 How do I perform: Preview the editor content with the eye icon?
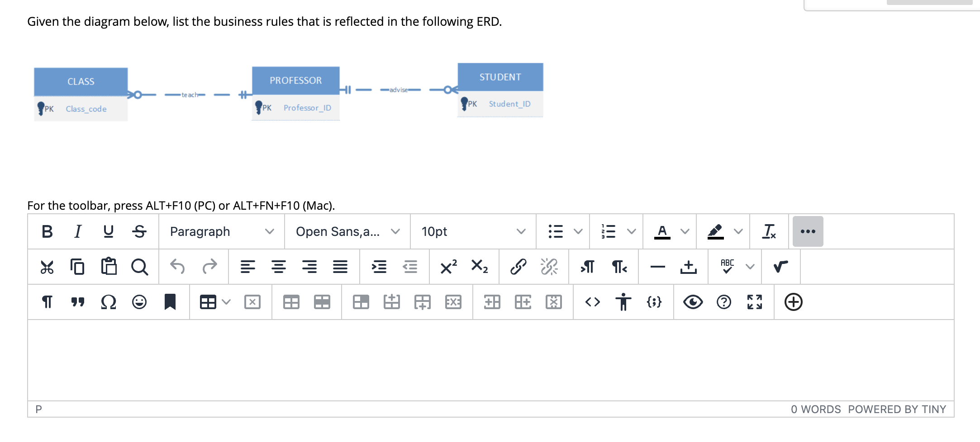pos(693,302)
